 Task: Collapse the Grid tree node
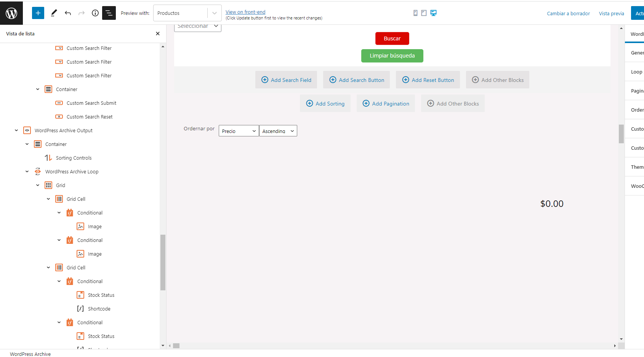pos(38,185)
